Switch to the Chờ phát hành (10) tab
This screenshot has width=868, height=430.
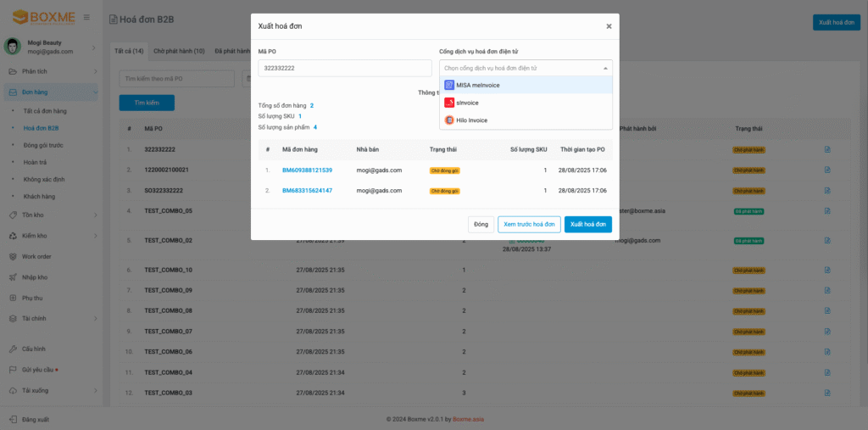click(x=179, y=51)
